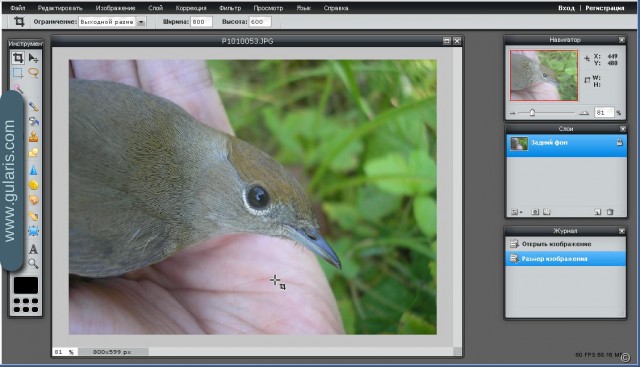Select the Clone Stamp tool

tap(33, 137)
